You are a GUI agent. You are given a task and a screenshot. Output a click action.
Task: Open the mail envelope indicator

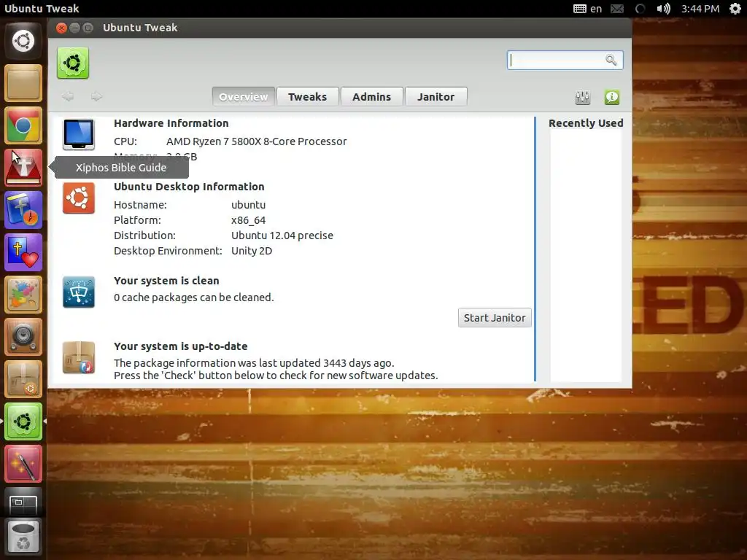point(617,9)
